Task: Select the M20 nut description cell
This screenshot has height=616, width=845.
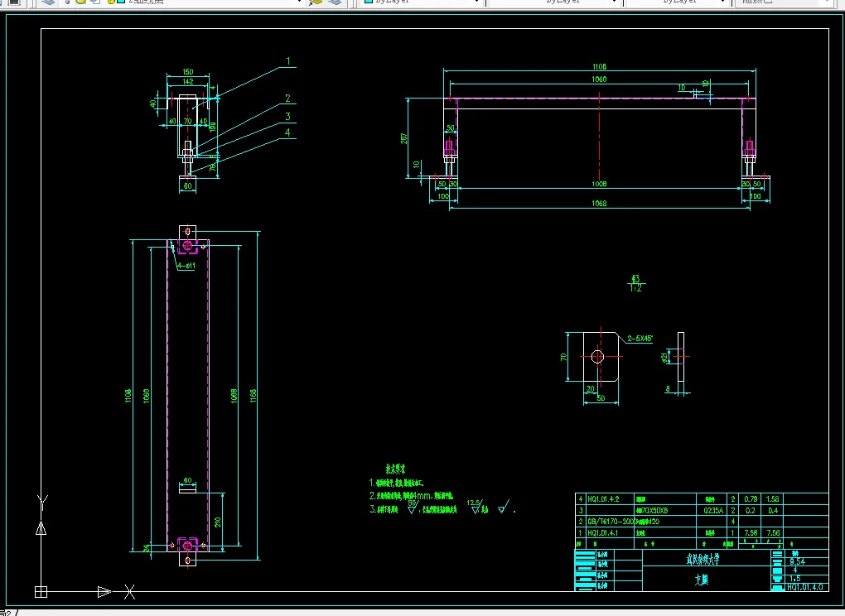Action: click(x=648, y=522)
